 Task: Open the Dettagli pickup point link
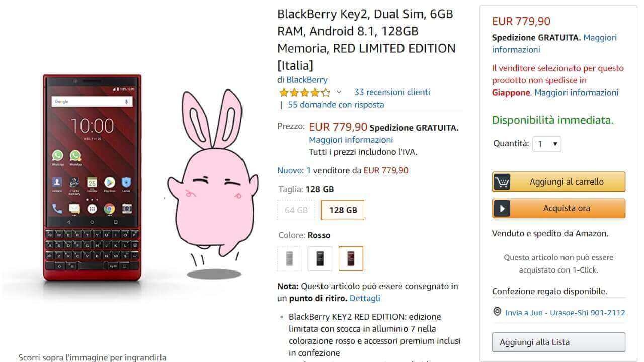365,298
